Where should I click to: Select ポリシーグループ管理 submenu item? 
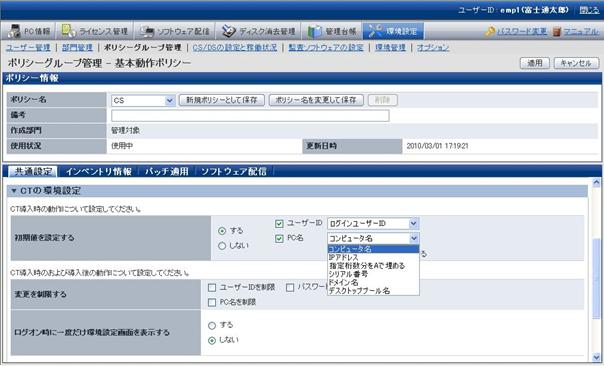coord(142,47)
